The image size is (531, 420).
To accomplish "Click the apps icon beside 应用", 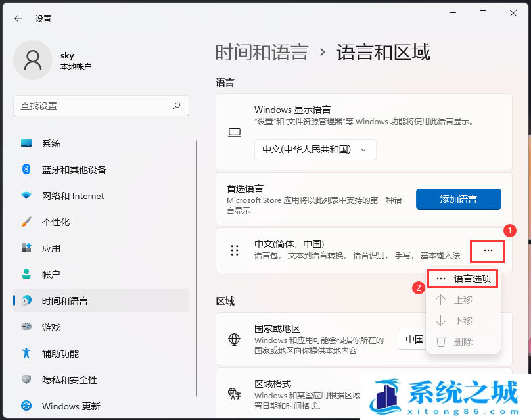I will click(26, 248).
